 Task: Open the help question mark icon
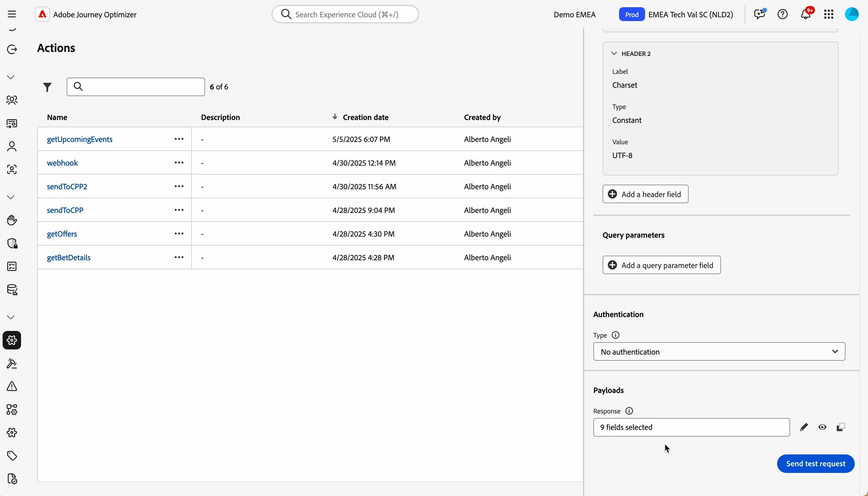tap(783, 14)
